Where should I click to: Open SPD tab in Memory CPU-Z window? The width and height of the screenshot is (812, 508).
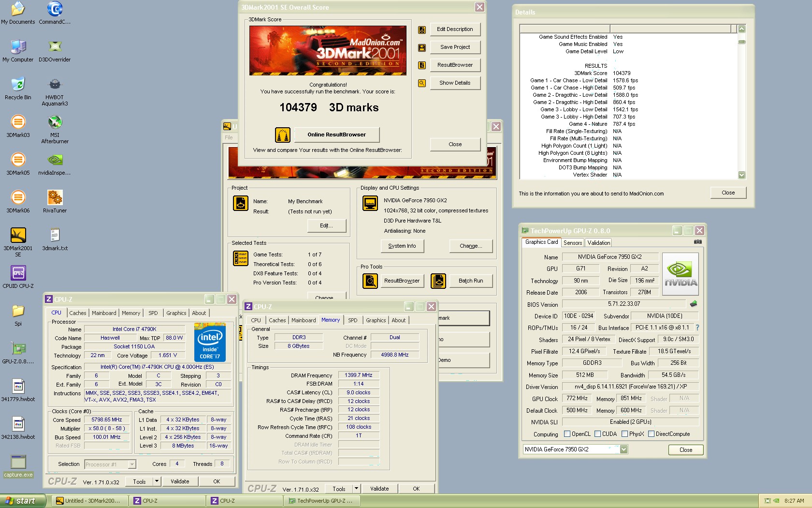tap(353, 320)
